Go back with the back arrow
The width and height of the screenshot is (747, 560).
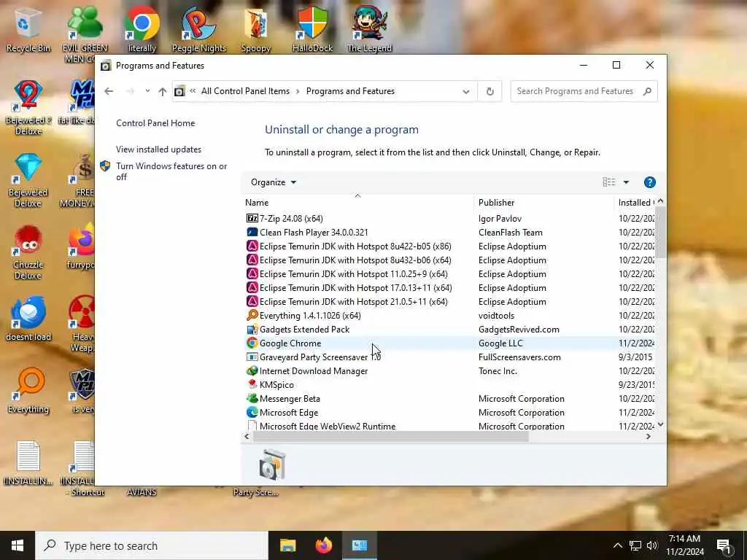point(109,91)
